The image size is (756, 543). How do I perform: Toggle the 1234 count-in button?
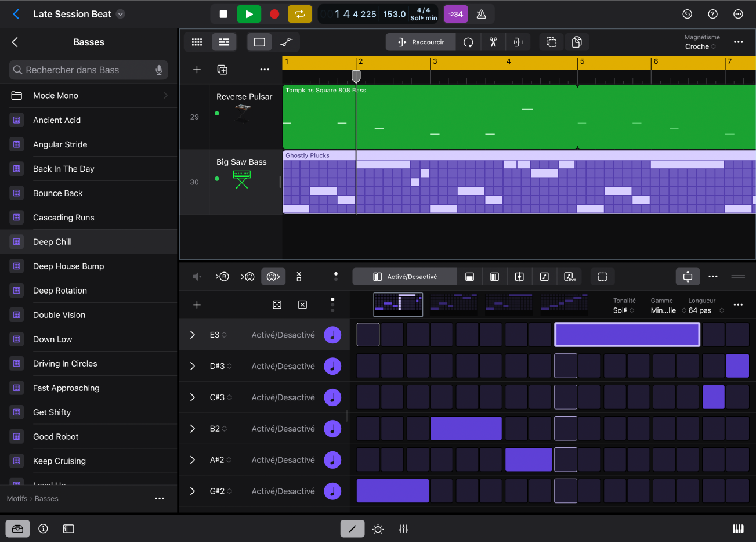456,14
